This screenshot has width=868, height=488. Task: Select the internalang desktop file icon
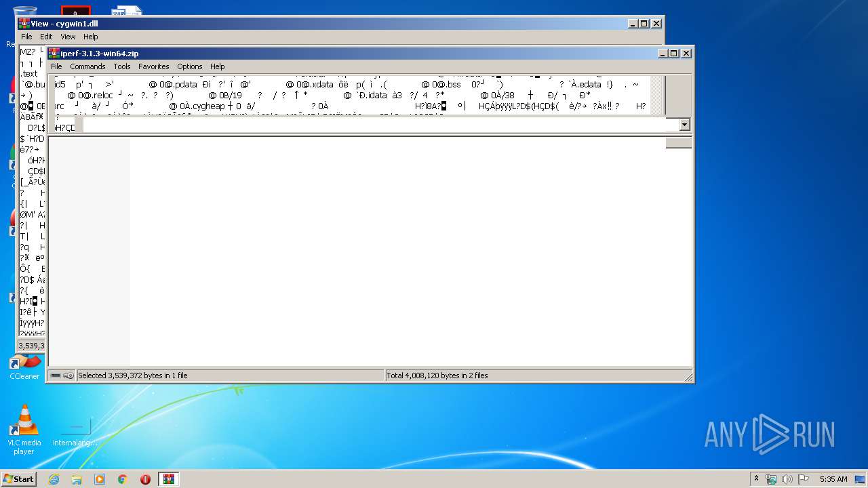coord(75,430)
